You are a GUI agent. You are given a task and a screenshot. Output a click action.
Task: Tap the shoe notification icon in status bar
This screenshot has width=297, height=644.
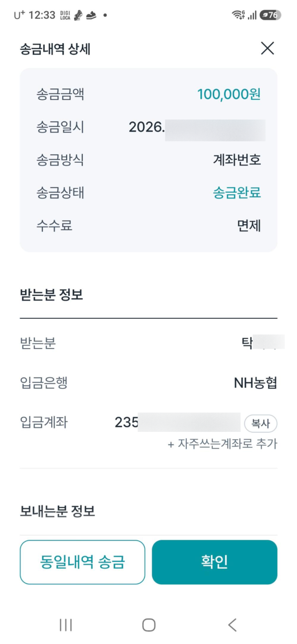point(91,15)
